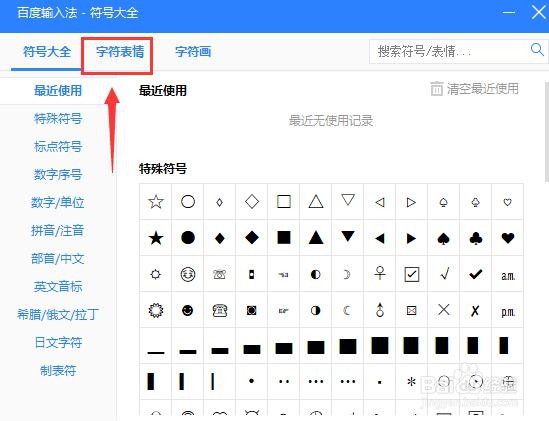Choose the a.m. symbol
The height and width of the screenshot is (421, 549).
coord(508,276)
